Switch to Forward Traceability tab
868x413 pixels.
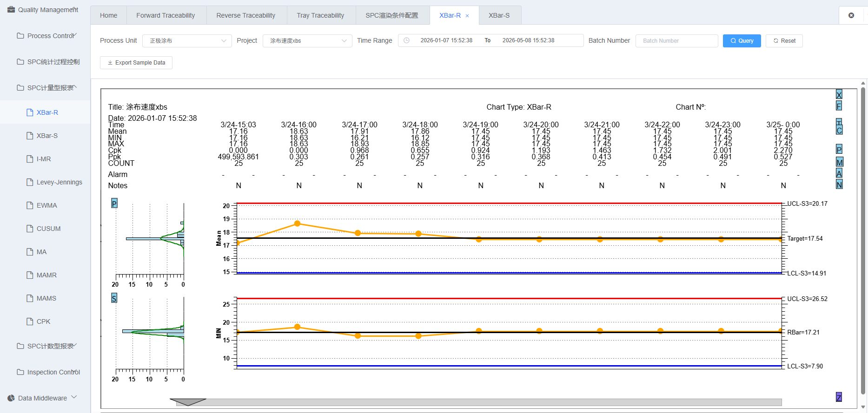coord(166,15)
